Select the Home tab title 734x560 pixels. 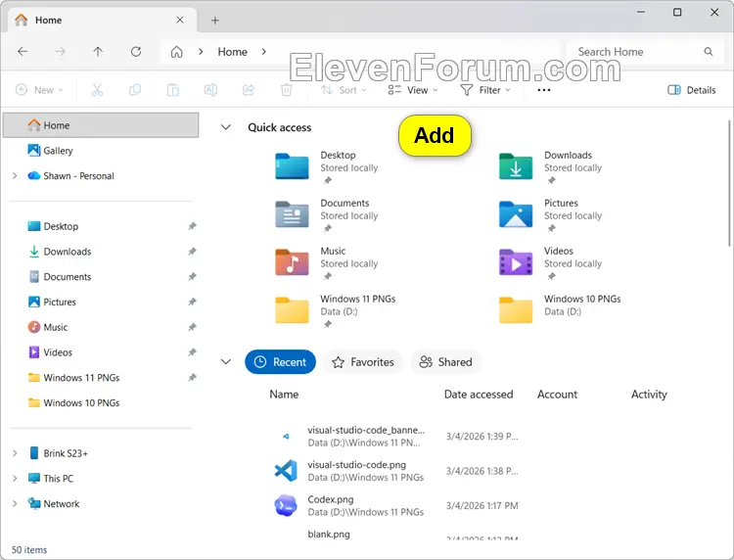pyautogui.click(x=48, y=21)
